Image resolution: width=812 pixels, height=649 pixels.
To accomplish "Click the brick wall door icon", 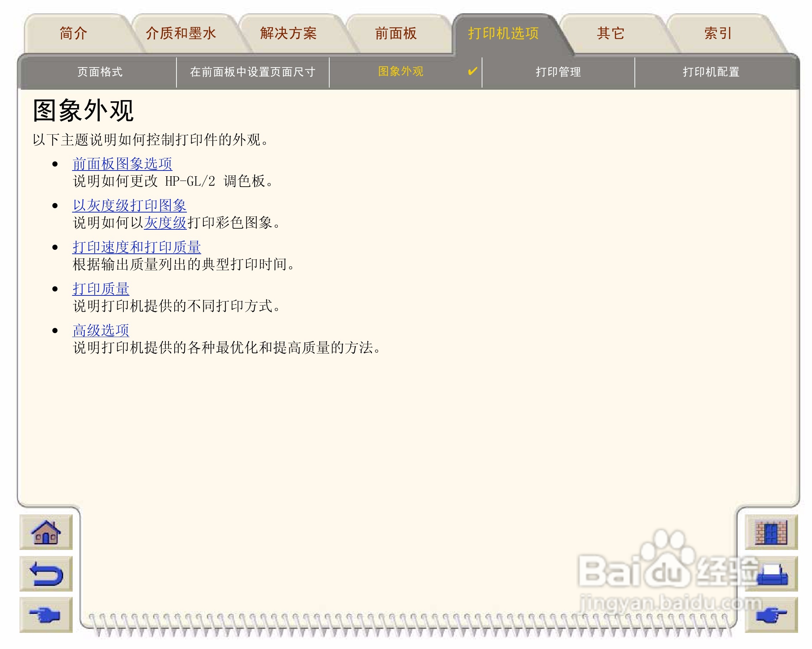I will (771, 533).
